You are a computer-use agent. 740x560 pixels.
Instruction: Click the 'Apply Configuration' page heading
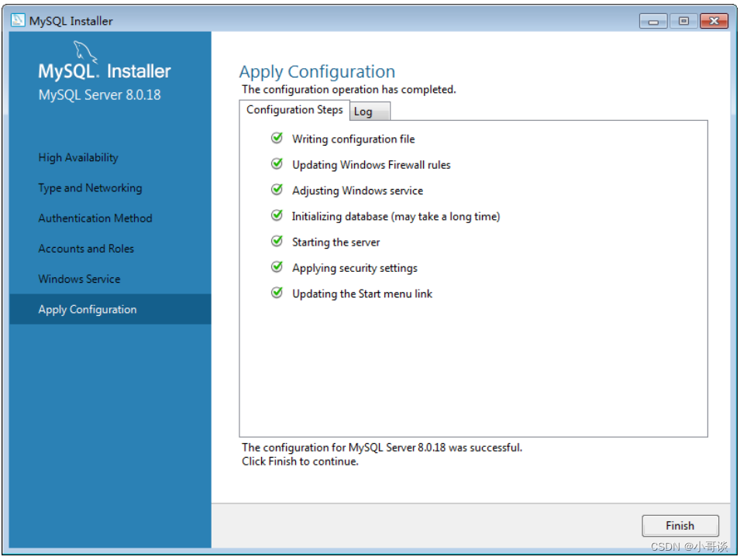[x=317, y=72]
